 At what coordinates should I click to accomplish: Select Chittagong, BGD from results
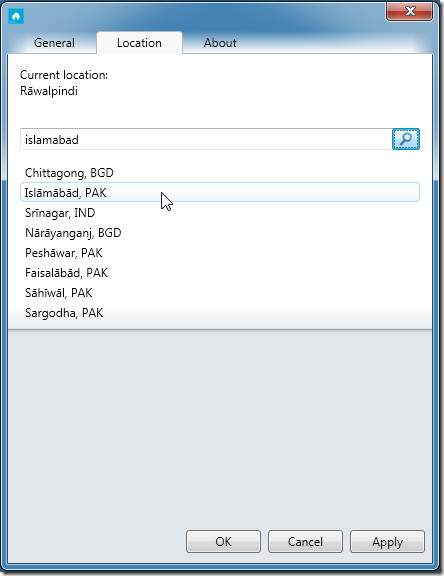point(220,173)
